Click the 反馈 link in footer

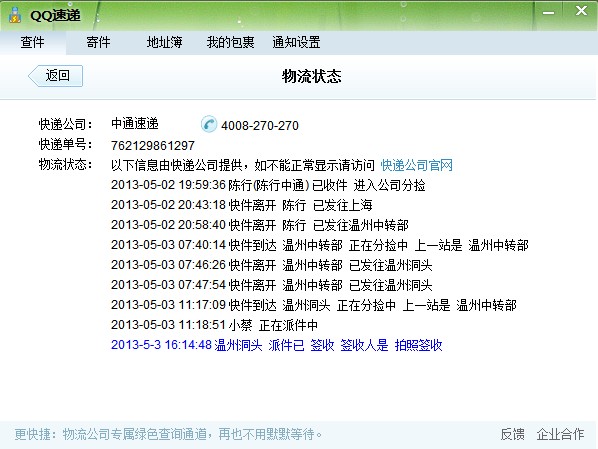tap(512, 434)
